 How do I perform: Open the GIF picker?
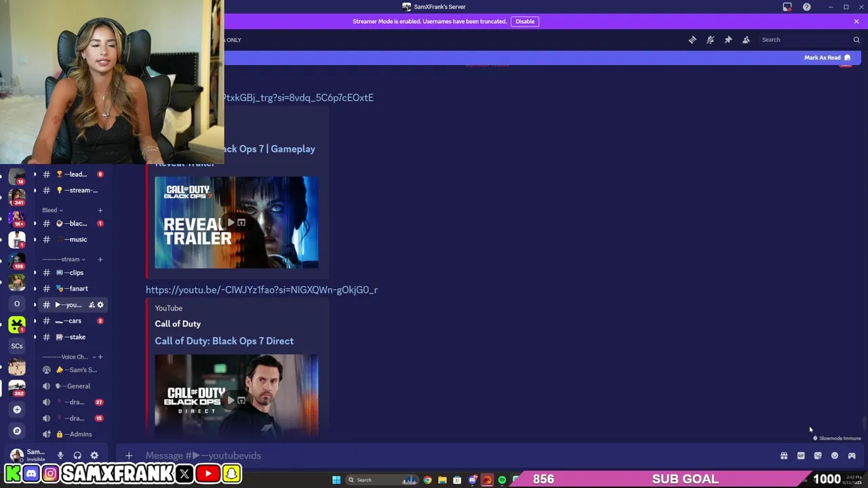tap(801, 455)
